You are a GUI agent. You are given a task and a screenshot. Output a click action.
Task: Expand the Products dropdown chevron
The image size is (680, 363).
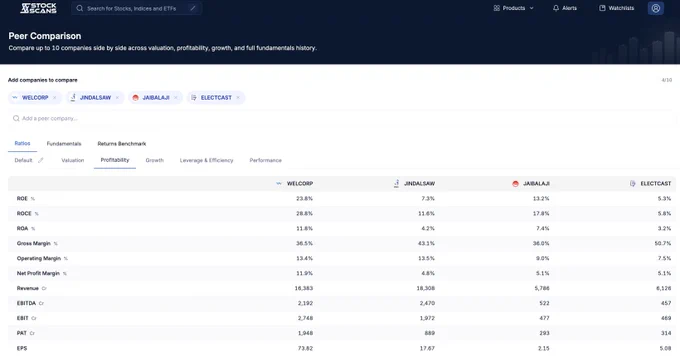pyautogui.click(x=532, y=8)
